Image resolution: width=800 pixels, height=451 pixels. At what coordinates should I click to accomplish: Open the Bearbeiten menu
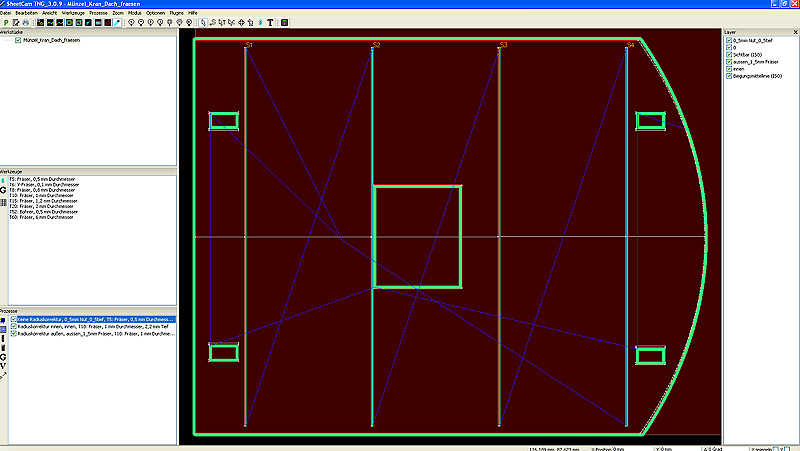pyautogui.click(x=27, y=13)
